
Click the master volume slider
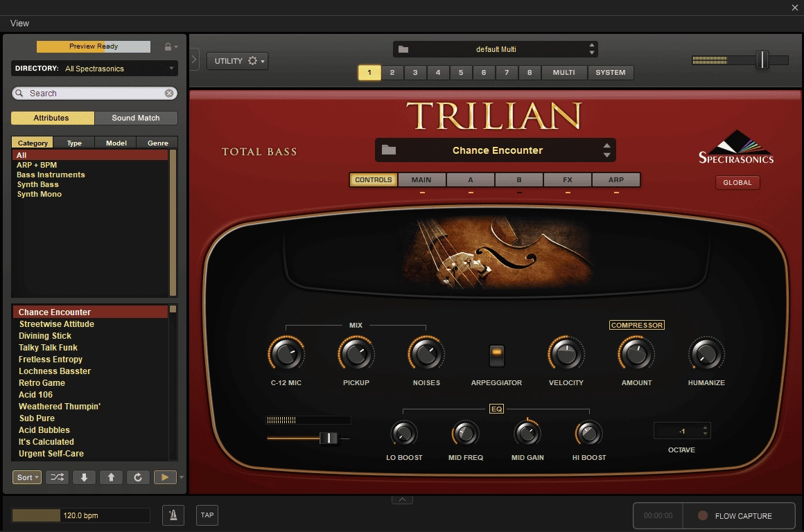[740, 60]
